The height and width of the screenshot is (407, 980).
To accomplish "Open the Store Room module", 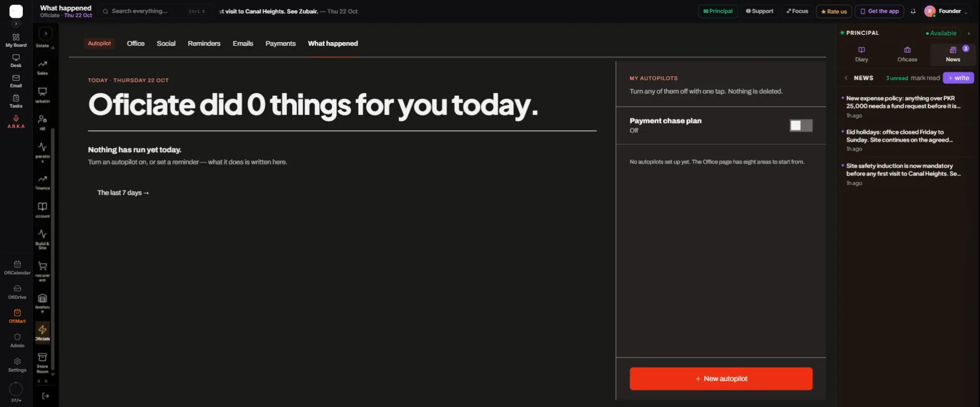I will tap(43, 363).
